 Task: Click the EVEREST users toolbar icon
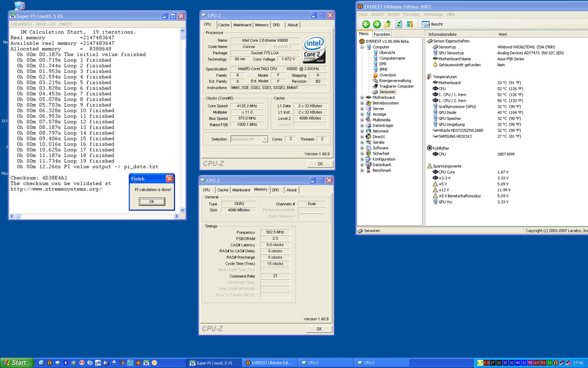pyautogui.click(x=409, y=24)
